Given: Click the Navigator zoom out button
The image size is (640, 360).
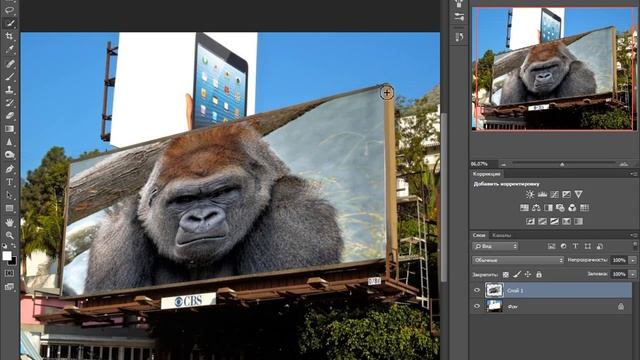Looking at the screenshot, I should [x=504, y=164].
